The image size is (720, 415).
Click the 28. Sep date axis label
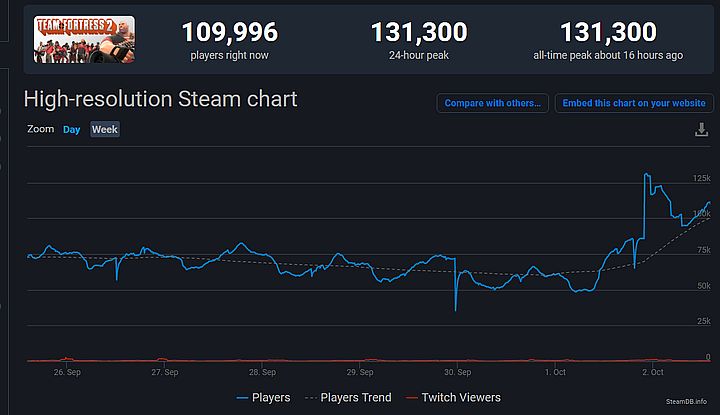point(262,373)
